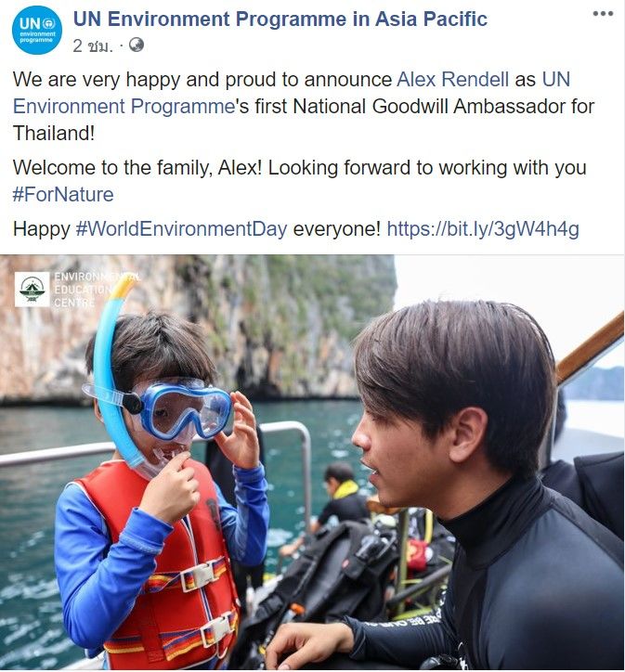
Task: Follow the "Environment Programme" tagged page link
Action: coord(124,106)
